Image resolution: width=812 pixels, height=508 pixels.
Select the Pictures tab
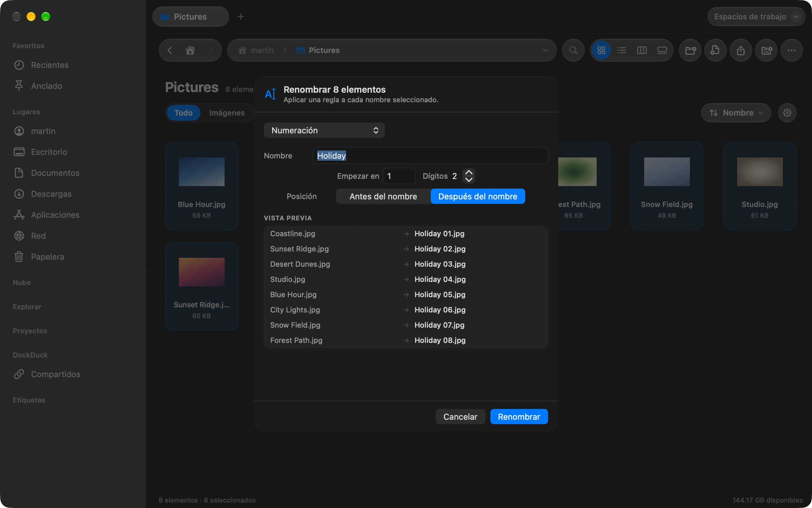coord(191,17)
